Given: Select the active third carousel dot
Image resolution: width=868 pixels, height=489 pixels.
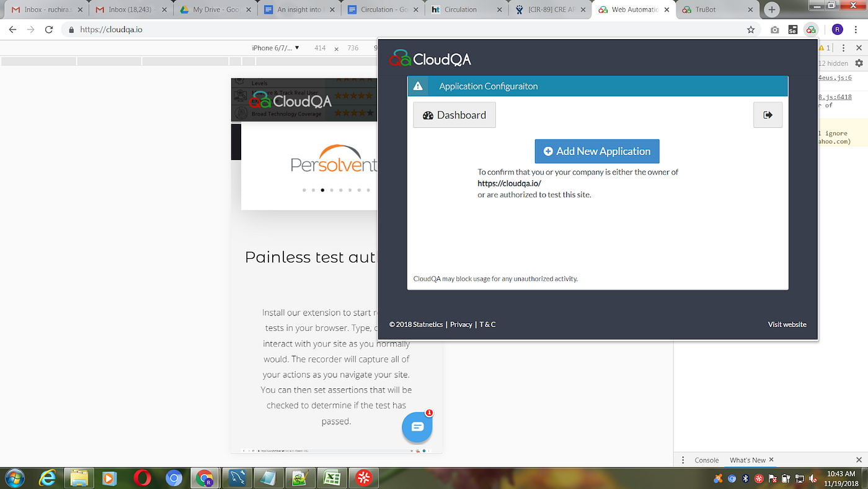Looking at the screenshot, I should 322,190.
